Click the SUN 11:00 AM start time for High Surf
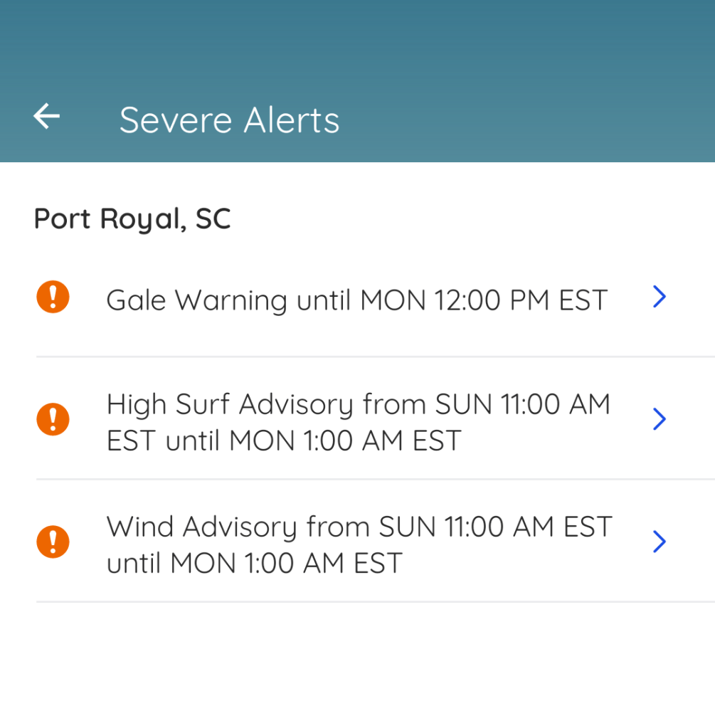 pyautogui.click(x=523, y=404)
